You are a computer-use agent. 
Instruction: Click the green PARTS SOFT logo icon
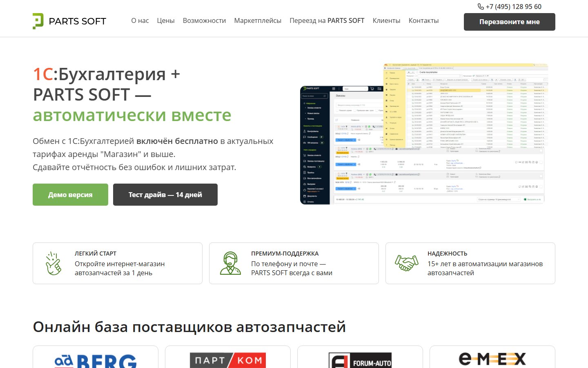(38, 21)
